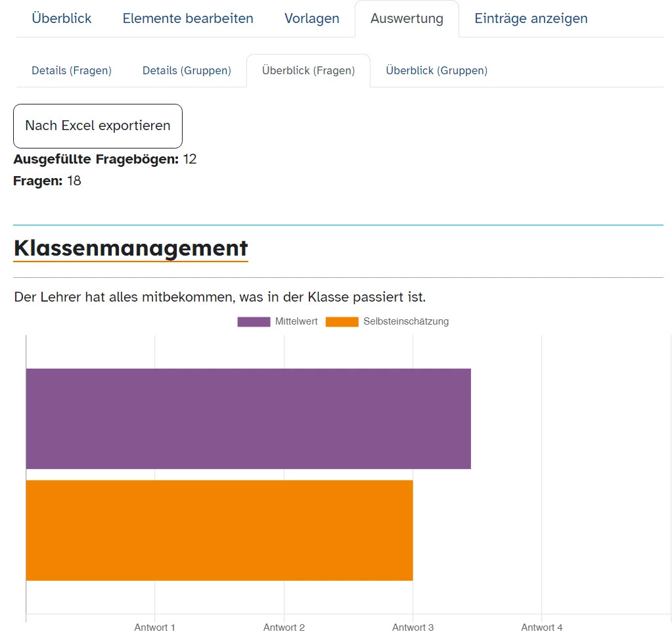Image resolution: width=672 pixels, height=638 pixels.
Task: Open Details (Fragen) sub-tab
Action: [72, 70]
